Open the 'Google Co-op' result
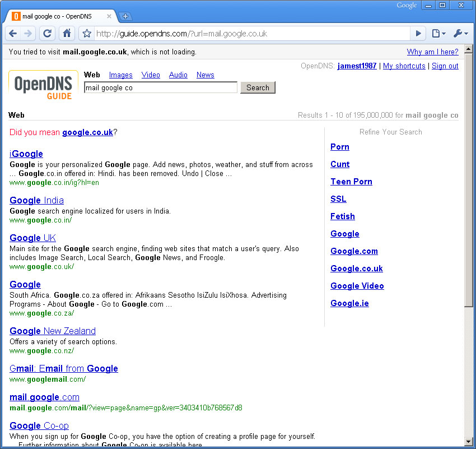Image resolution: width=476 pixels, height=449 pixels. 39,425
